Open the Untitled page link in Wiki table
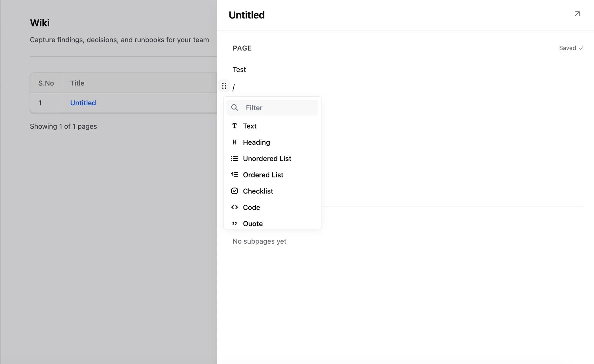 pos(83,103)
